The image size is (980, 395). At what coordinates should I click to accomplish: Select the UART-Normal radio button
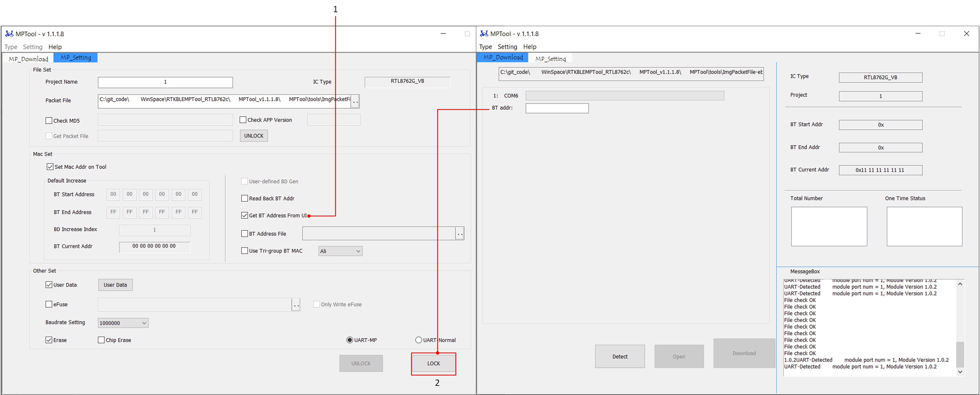pos(418,340)
